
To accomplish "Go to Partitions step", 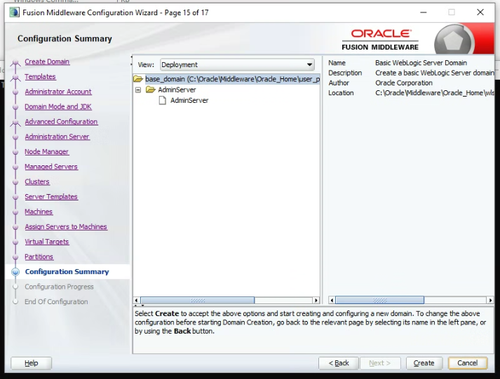I will pos(39,257).
